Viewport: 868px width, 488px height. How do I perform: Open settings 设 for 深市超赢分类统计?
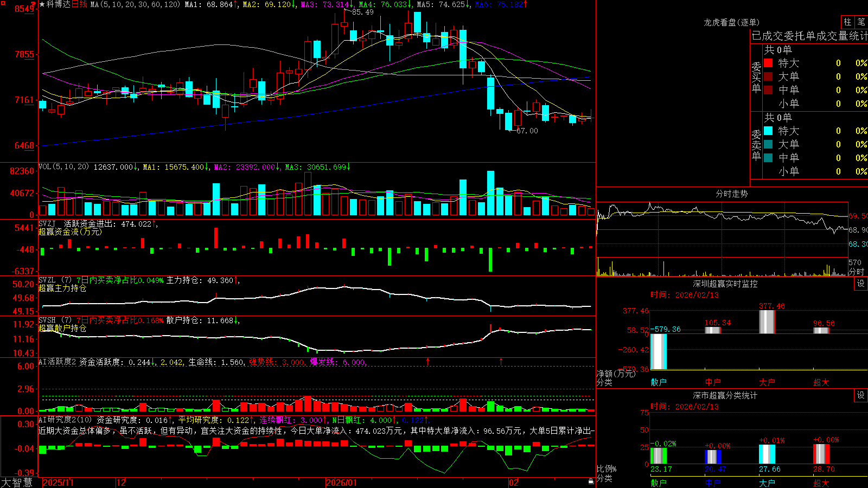(x=861, y=395)
